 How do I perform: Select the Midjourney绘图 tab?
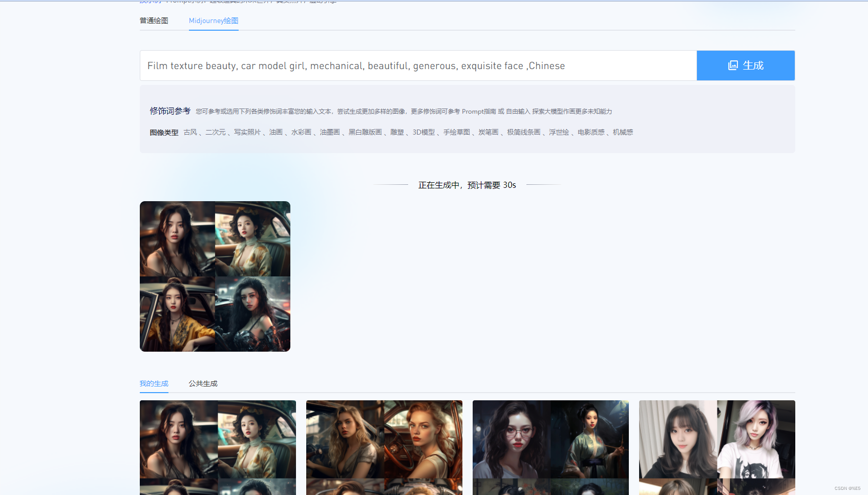point(214,20)
